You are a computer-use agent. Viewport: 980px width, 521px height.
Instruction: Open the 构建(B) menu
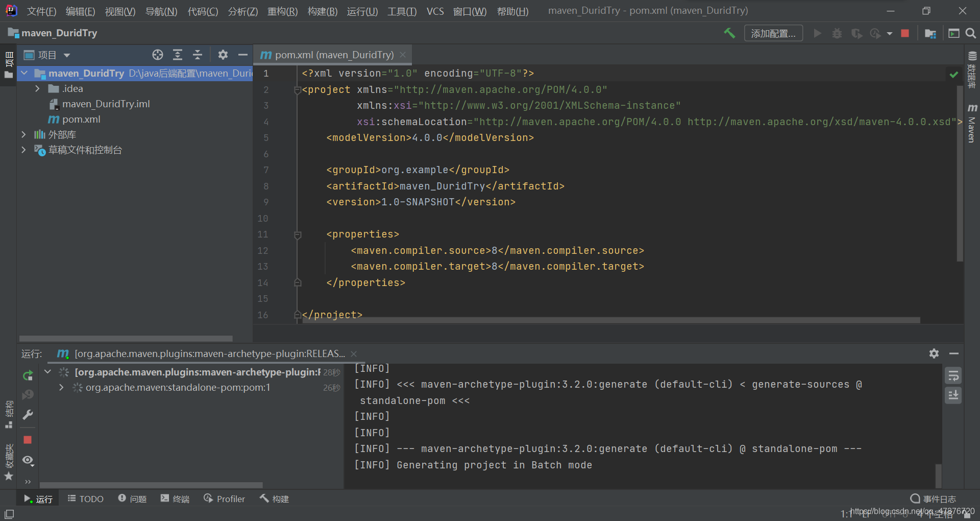tap(323, 11)
